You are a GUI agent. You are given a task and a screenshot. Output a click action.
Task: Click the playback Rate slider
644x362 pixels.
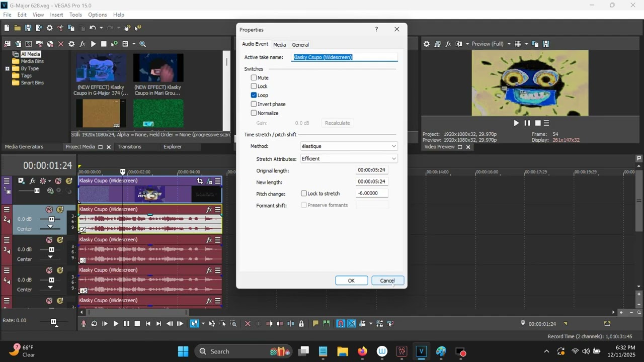click(54, 322)
